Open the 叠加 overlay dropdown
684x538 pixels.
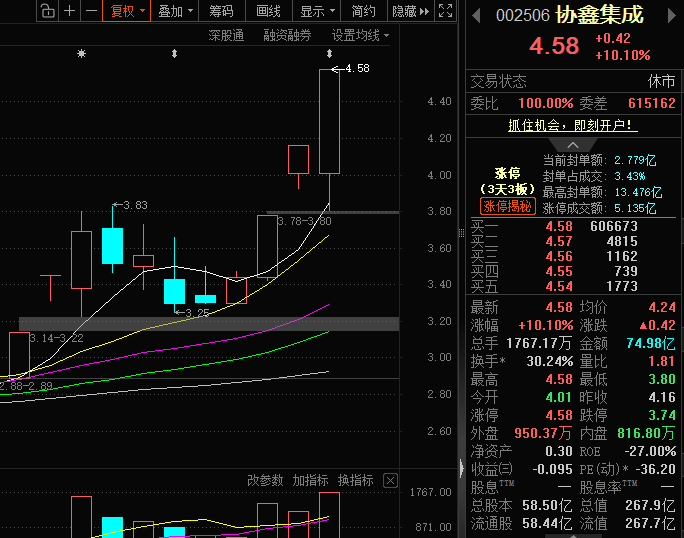(x=175, y=11)
